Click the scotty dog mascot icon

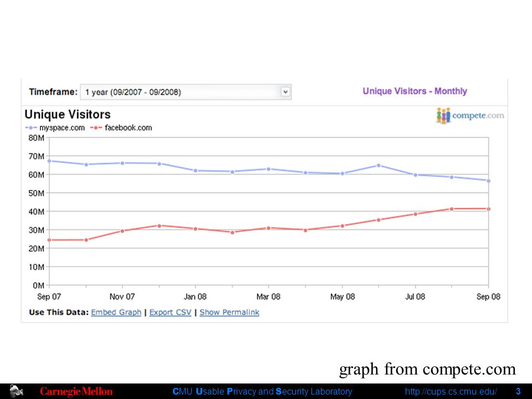(16, 392)
